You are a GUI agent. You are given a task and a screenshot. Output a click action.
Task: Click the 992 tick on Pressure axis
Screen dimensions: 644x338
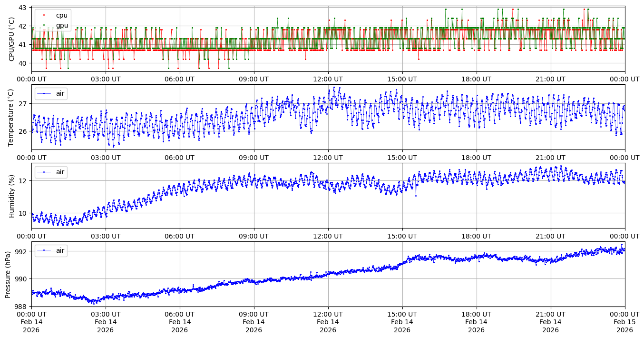click(x=21, y=251)
